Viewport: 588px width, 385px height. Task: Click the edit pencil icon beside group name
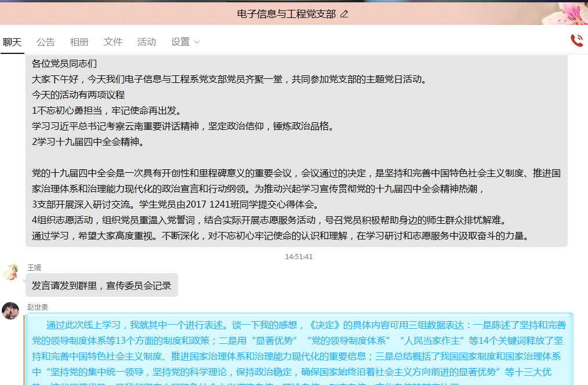tap(344, 14)
